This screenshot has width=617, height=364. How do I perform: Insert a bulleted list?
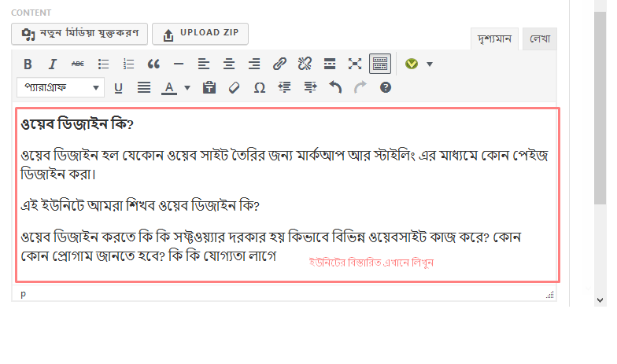click(103, 64)
